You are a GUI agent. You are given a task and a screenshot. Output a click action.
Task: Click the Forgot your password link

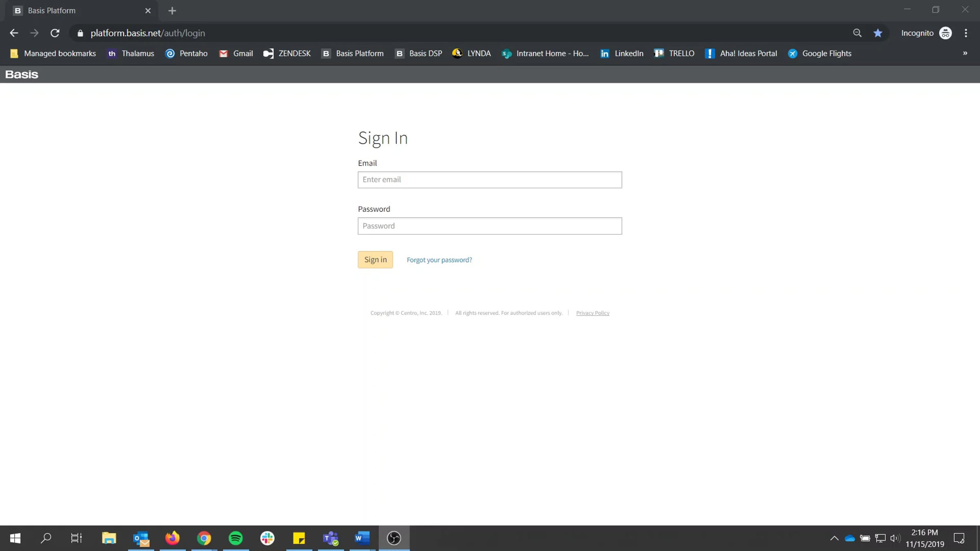point(439,260)
